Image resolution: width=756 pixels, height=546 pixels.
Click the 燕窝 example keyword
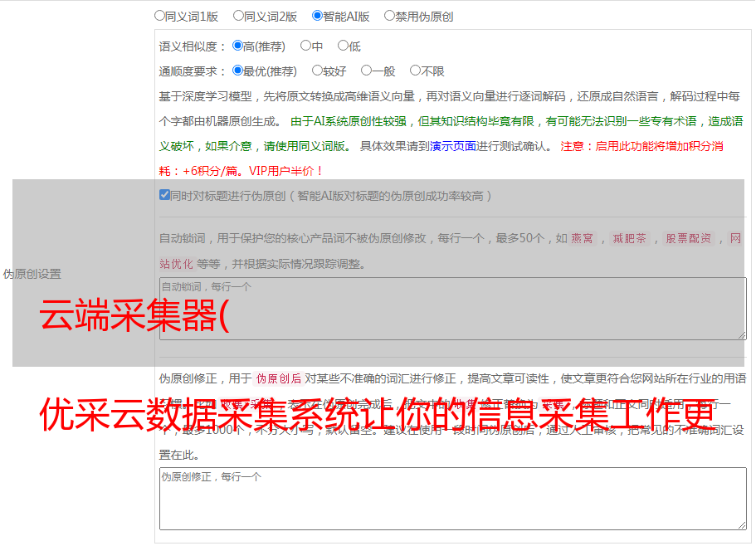coord(582,238)
